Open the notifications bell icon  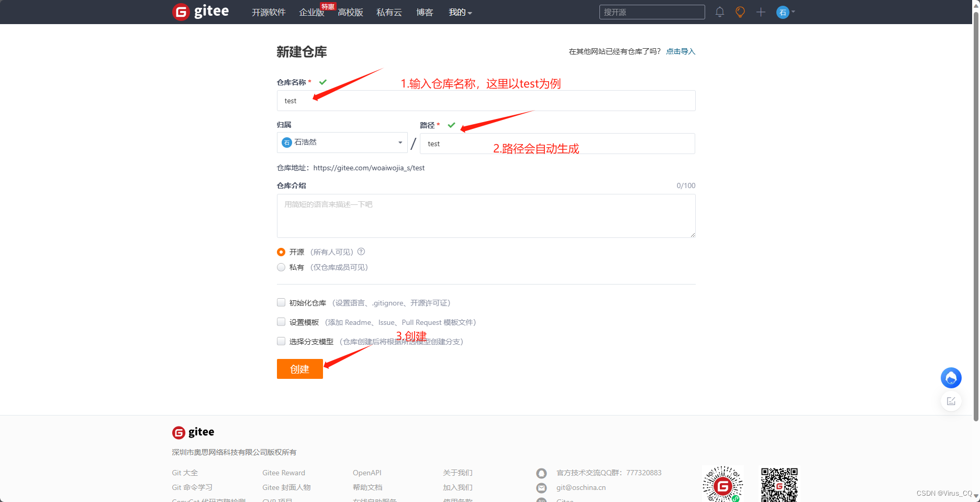719,12
